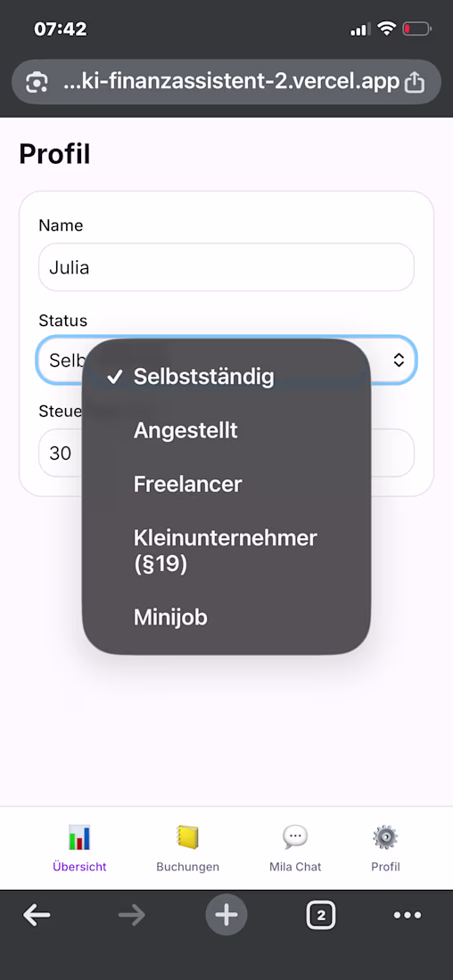Screen dimensions: 453x980
Task: Go to Buchungen notebook tab
Action: [x=187, y=848]
